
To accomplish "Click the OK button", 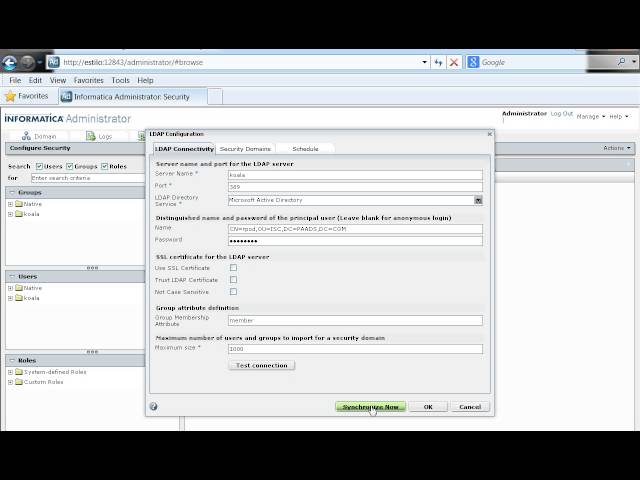I will coord(428,407).
